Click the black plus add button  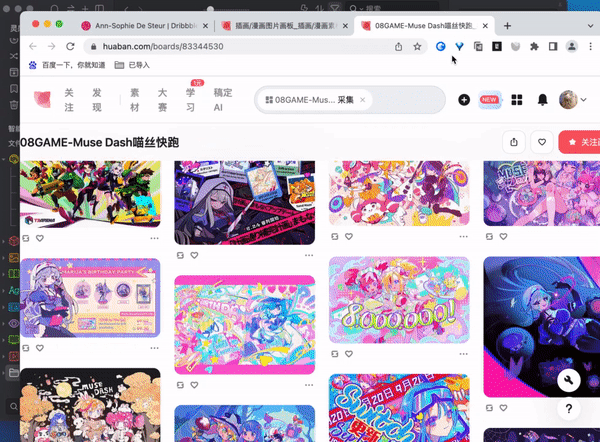click(464, 100)
